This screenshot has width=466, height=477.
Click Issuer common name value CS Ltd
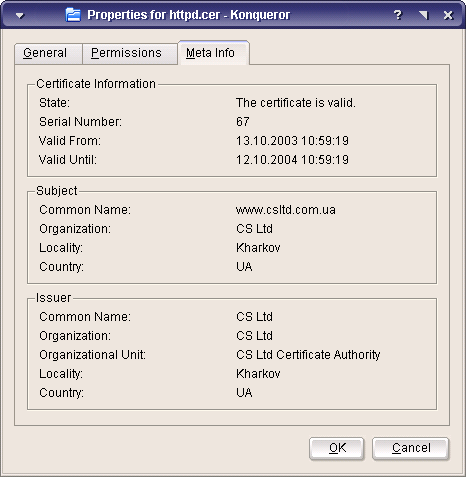coord(254,317)
